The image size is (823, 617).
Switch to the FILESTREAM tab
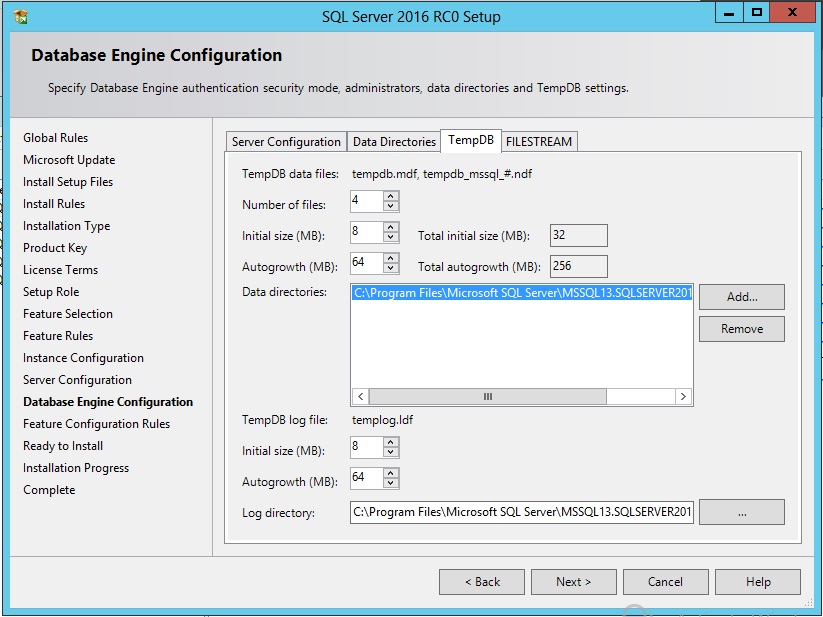click(x=539, y=142)
